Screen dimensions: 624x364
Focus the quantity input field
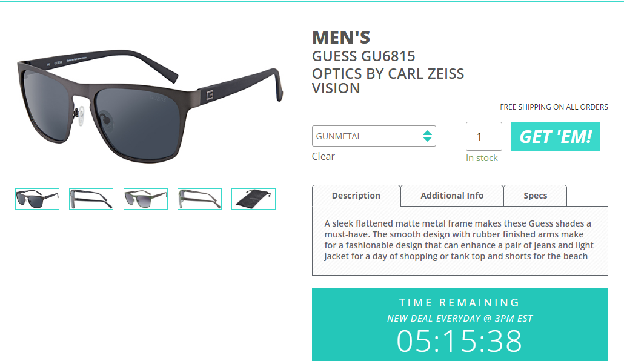483,136
